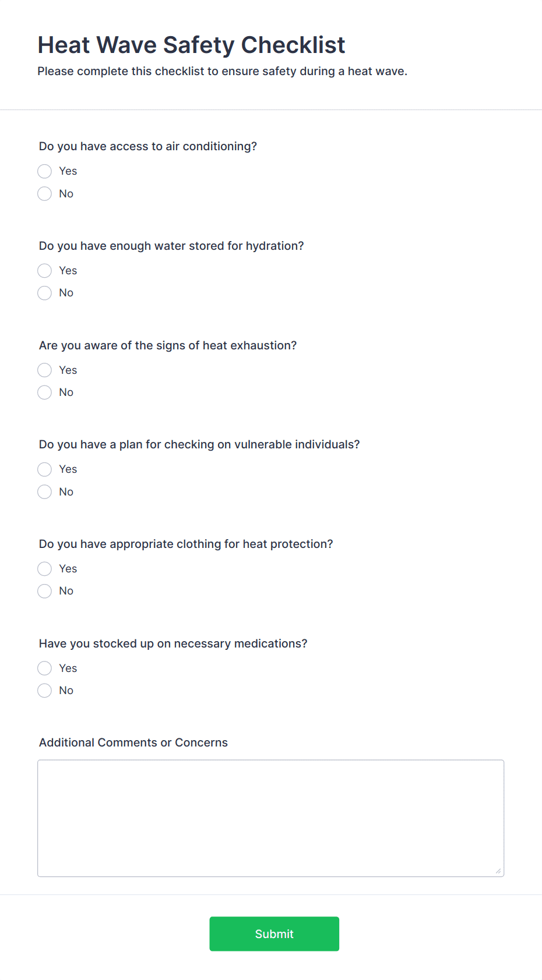Click the necessary medications question text
The height and width of the screenshot is (980, 542).
click(173, 643)
